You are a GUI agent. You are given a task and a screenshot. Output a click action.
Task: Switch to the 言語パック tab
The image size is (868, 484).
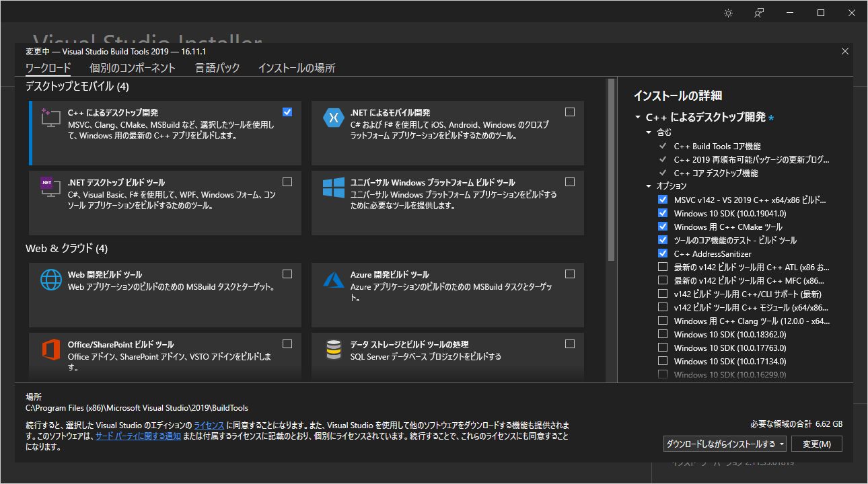point(217,68)
